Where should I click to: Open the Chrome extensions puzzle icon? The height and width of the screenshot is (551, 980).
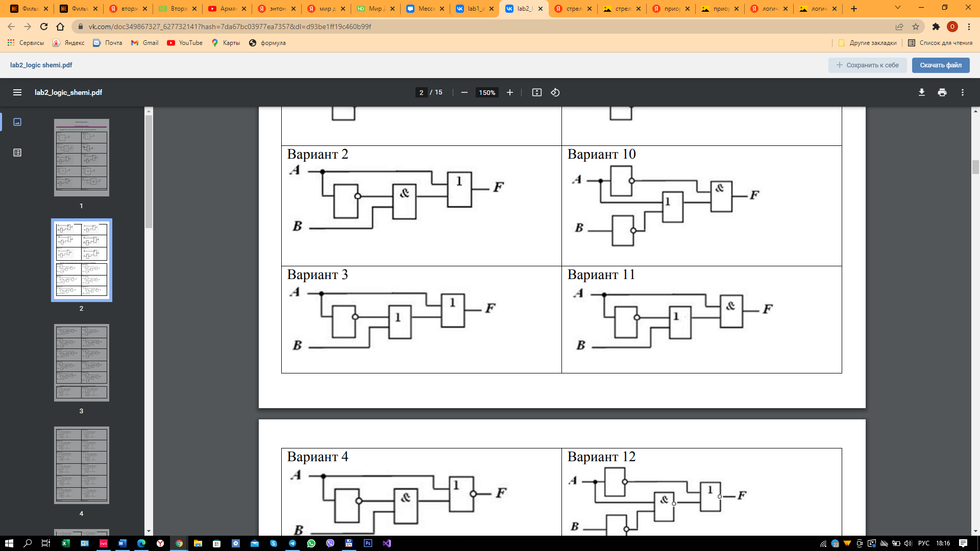(x=936, y=27)
